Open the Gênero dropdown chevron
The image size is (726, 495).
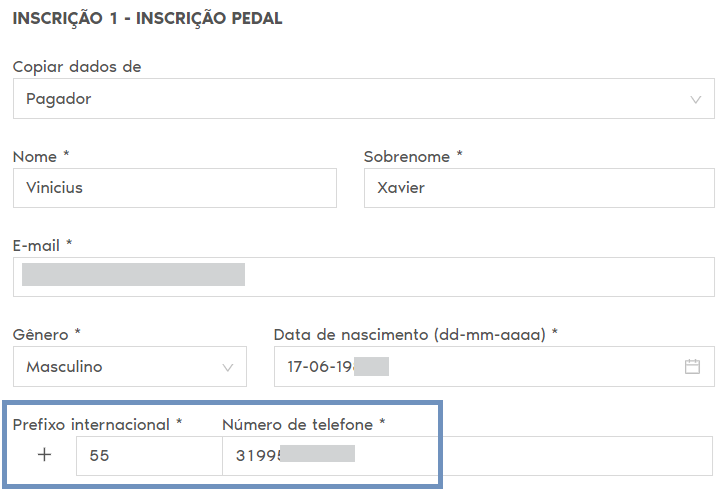tap(228, 367)
